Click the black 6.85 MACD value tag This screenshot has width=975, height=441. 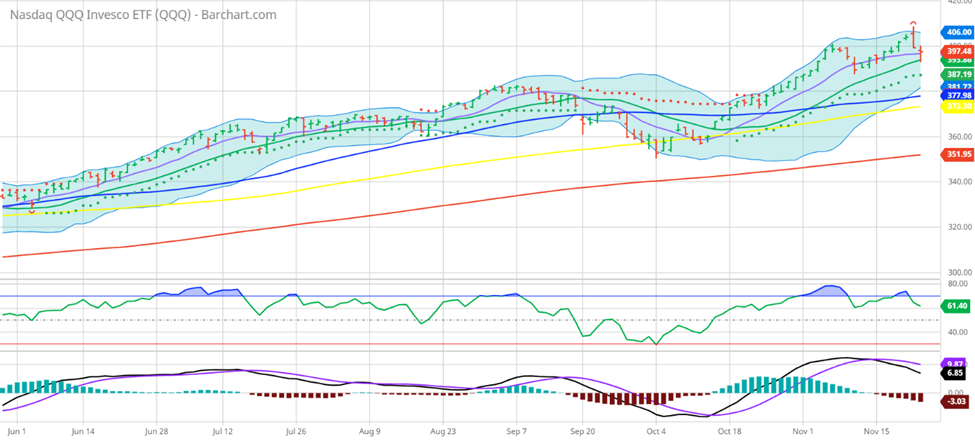point(955,373)
